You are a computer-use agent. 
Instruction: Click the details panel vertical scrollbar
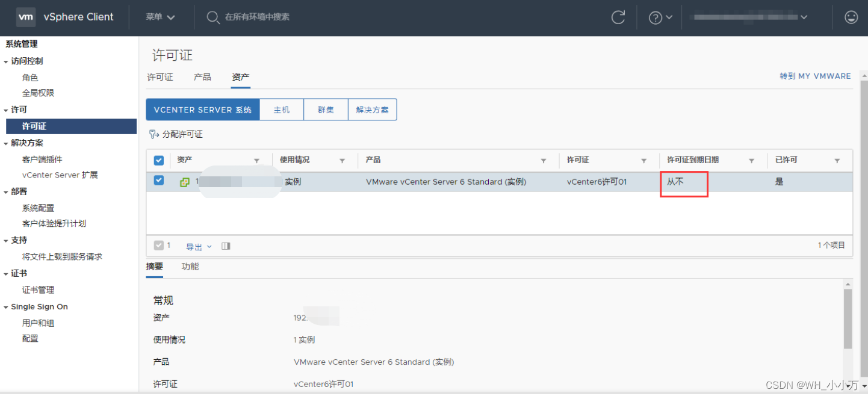coord(848,319)
